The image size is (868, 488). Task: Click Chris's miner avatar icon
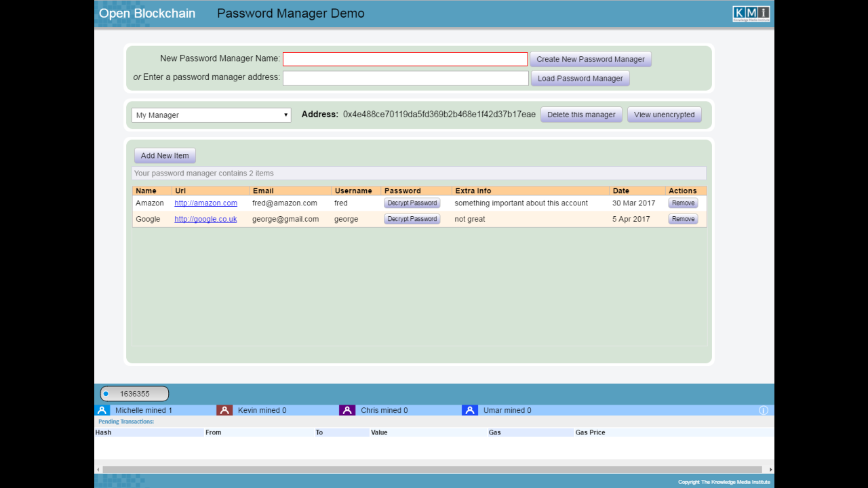pyautogui.click(x=347, y=410)
